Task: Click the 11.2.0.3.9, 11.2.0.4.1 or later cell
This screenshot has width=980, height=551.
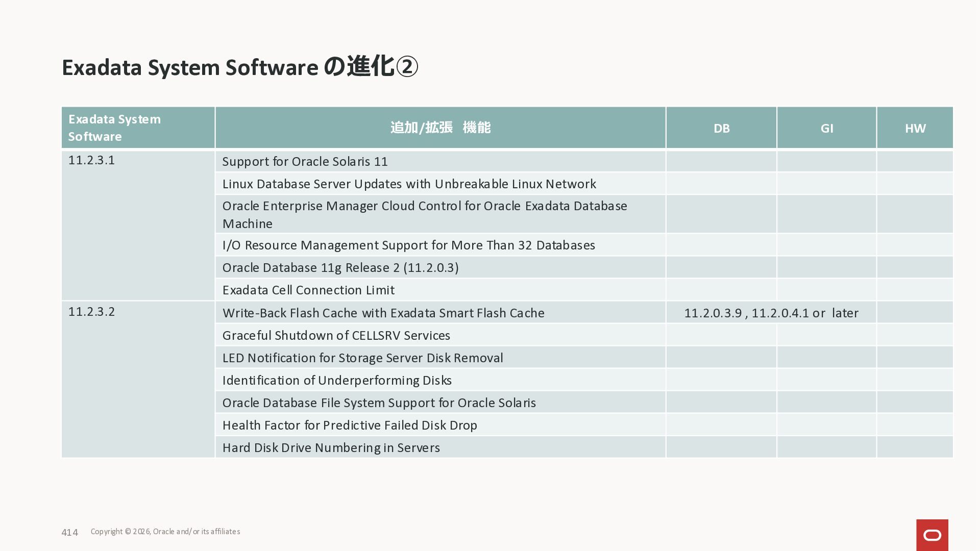Action: 771,313
